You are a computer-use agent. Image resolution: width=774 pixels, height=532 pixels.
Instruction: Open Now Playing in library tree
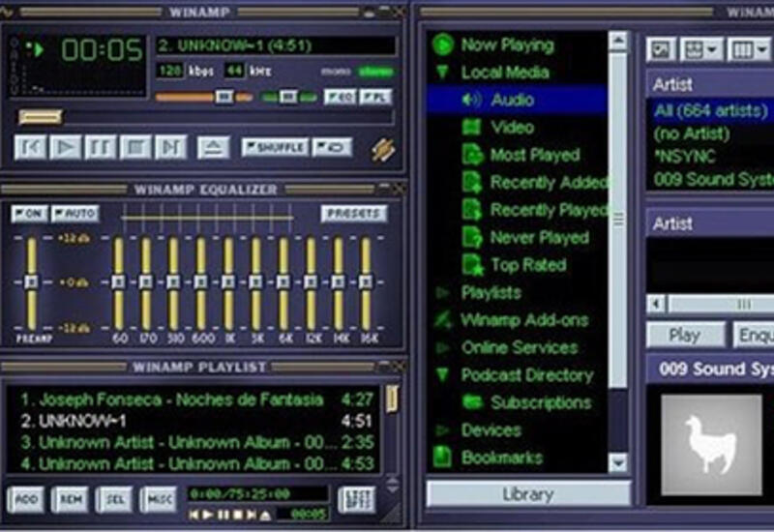(x=507, y=44)
